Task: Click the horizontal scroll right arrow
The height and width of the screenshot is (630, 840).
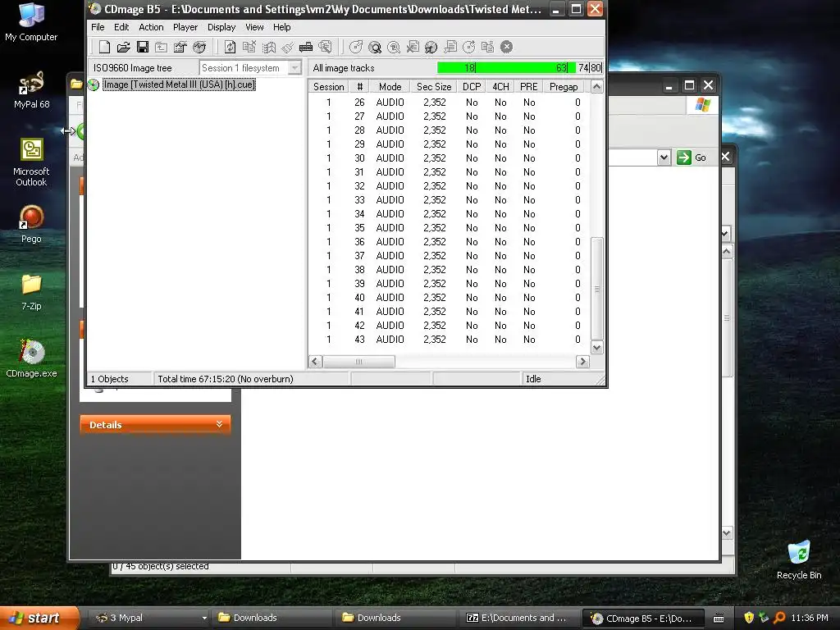Action: tap(582, 362)
